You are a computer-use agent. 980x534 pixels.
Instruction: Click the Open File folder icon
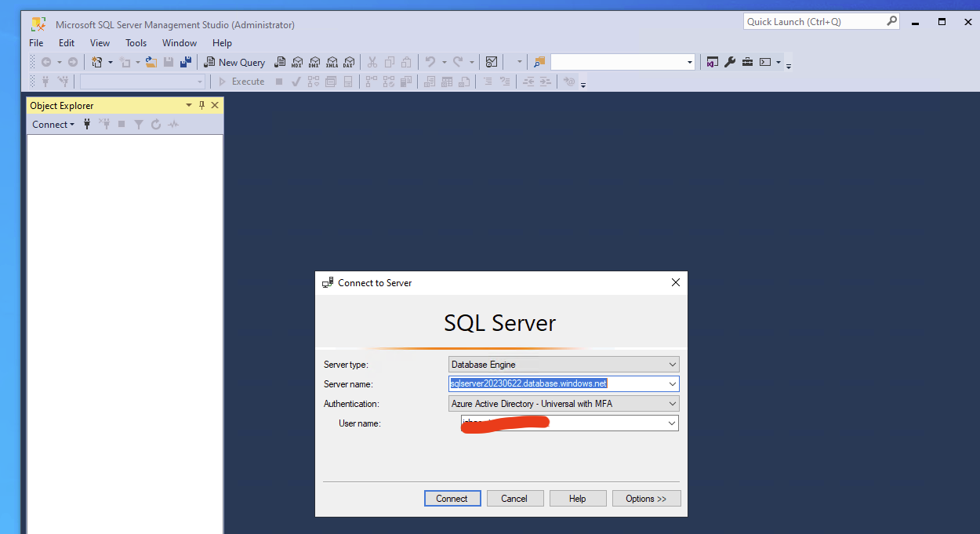(151, 62)
